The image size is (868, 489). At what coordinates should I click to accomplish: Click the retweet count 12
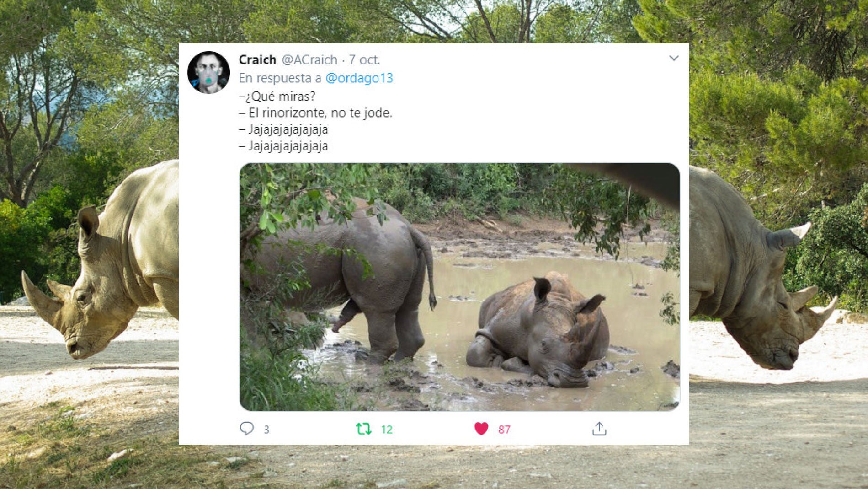387,430
